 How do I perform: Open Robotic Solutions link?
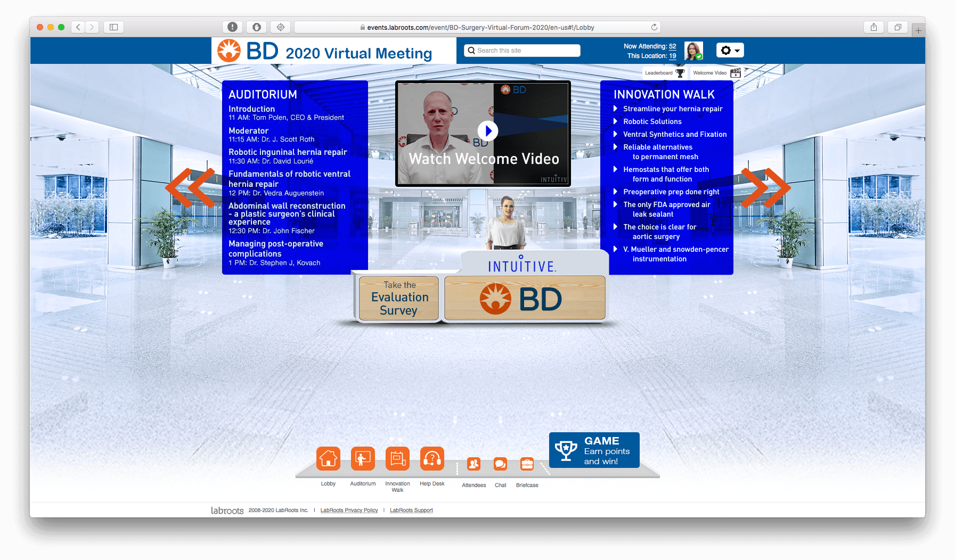coord(652,122)
